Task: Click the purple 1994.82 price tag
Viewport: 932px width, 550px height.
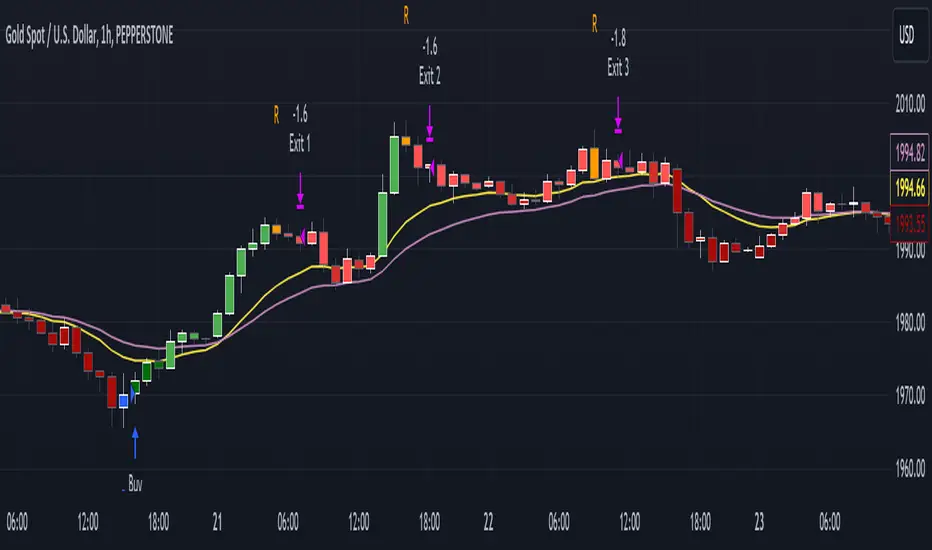Action: click(910, 153)
